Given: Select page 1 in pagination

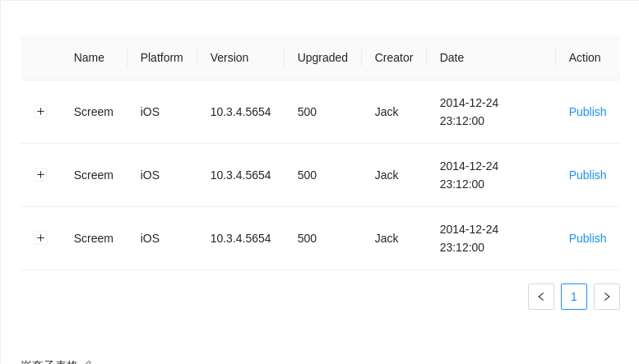Looking at the screenshot, I should 574,297.
